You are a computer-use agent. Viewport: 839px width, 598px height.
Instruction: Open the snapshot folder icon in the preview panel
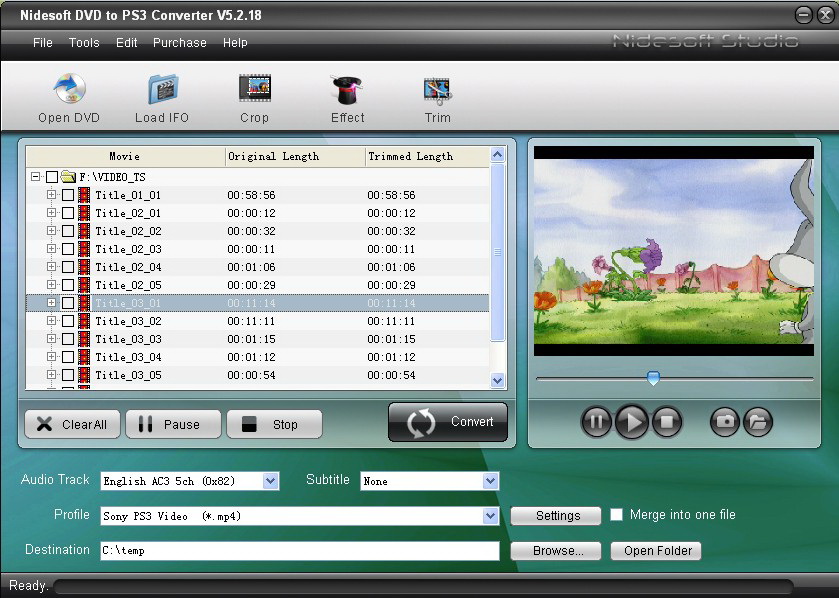pos(758,422)
